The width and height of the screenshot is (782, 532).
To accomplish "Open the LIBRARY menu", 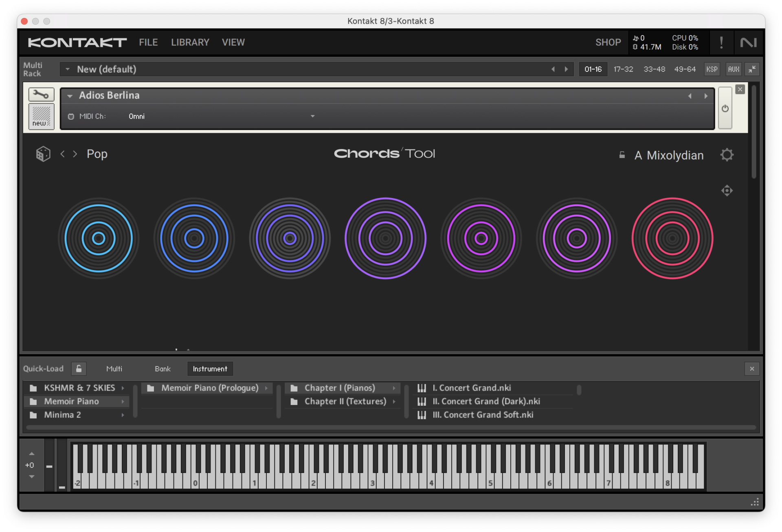I will point(190,42).
